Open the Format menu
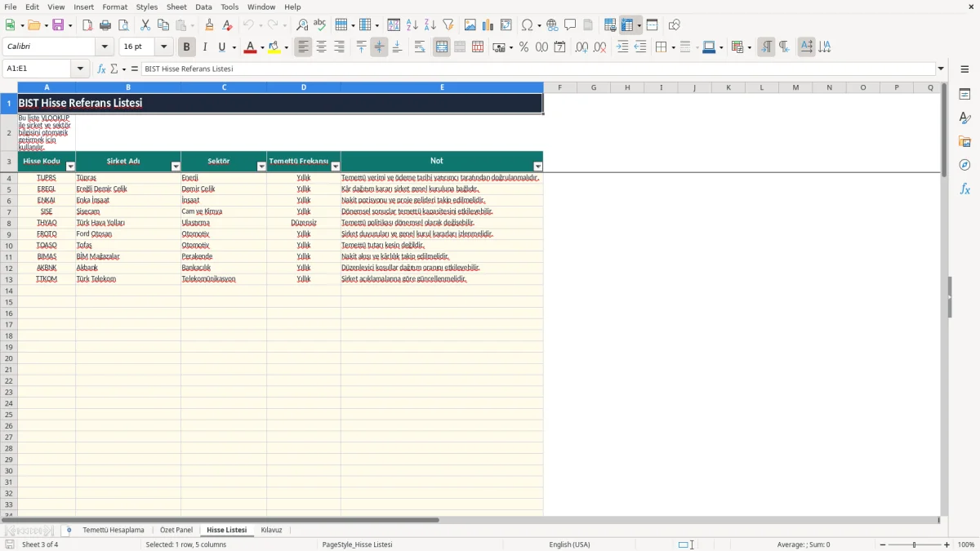The height and width of the screenshot is (551, 980). coord(115,7)
